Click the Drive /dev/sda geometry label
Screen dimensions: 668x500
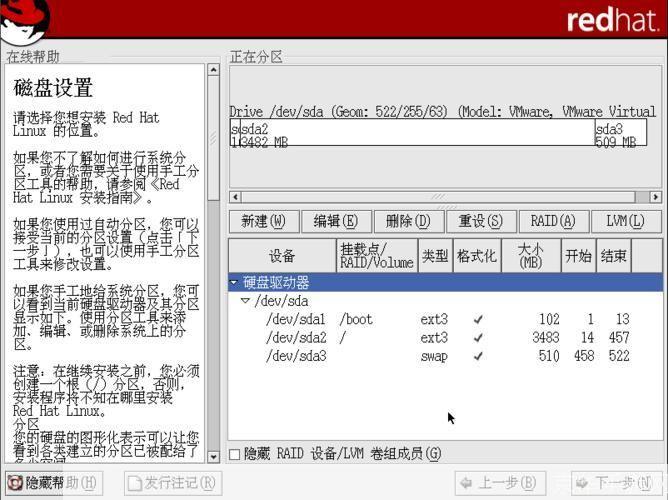(442, 112)
